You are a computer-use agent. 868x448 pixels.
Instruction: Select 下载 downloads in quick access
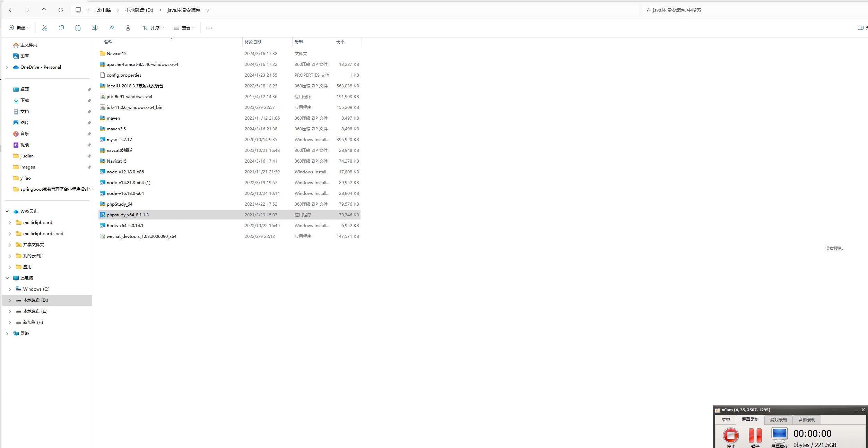pos(21,101)
